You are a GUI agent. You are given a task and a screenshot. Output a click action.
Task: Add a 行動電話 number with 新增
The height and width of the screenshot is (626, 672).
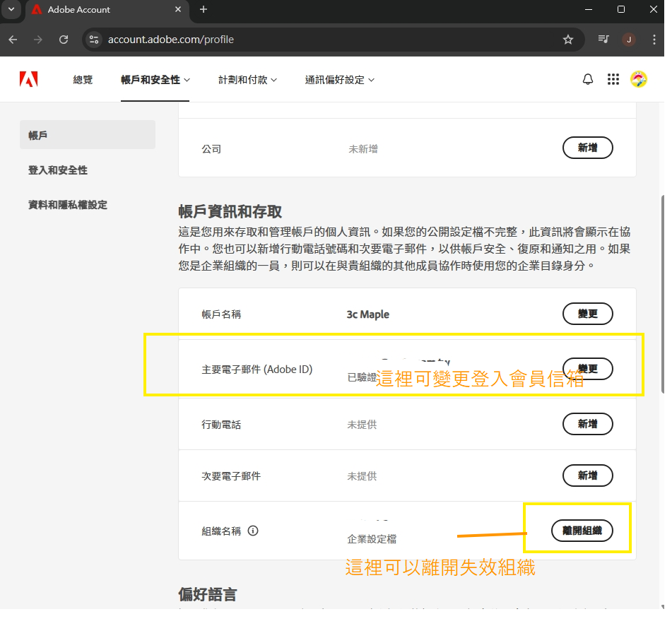pyautogui.click(x=588, y=424)
